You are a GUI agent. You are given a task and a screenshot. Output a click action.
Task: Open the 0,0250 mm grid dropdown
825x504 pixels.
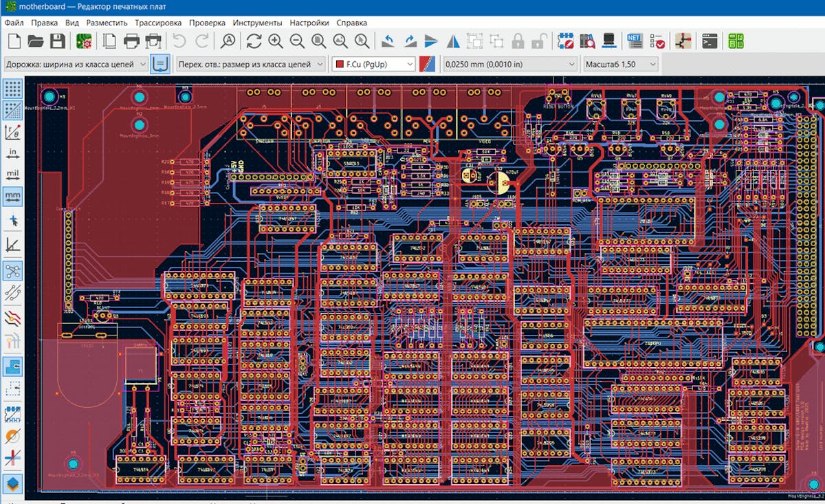click(x=509, y=64)
